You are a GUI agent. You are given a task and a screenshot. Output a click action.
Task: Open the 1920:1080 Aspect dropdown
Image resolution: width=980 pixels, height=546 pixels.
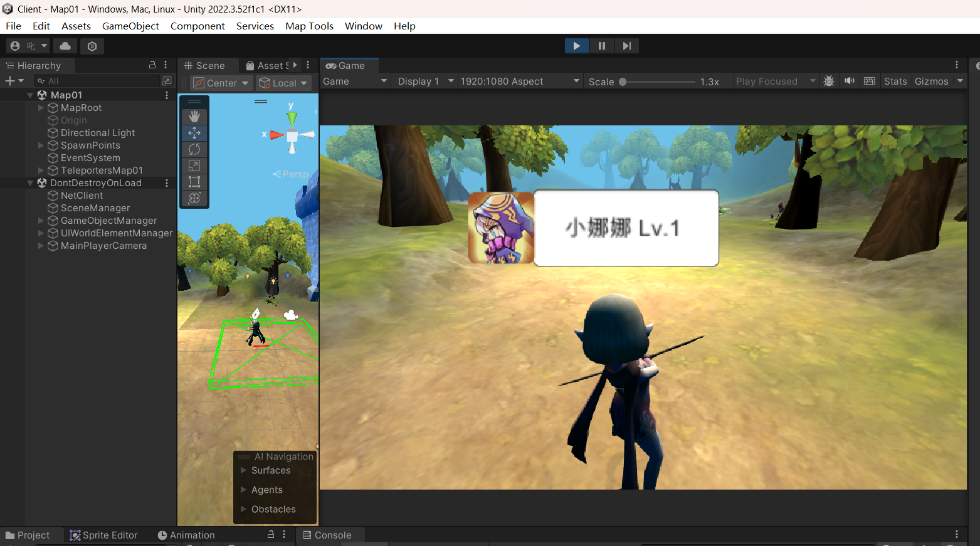[x=519, y=81]
